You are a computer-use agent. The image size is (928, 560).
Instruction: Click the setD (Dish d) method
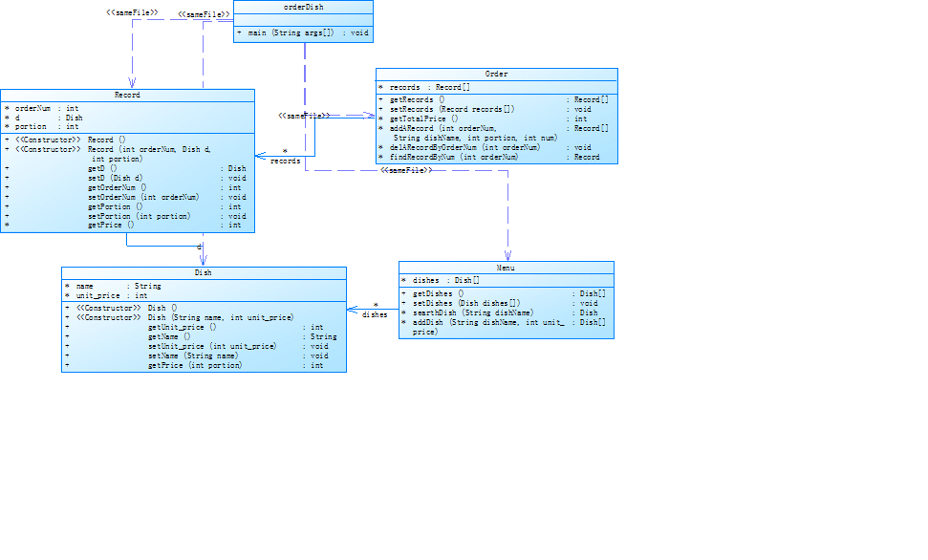[125, 178]
